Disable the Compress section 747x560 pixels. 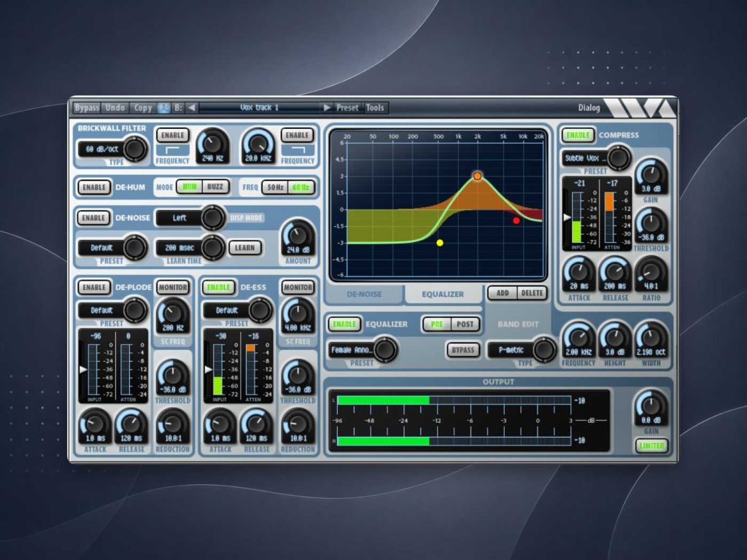(x=578, y=135)
